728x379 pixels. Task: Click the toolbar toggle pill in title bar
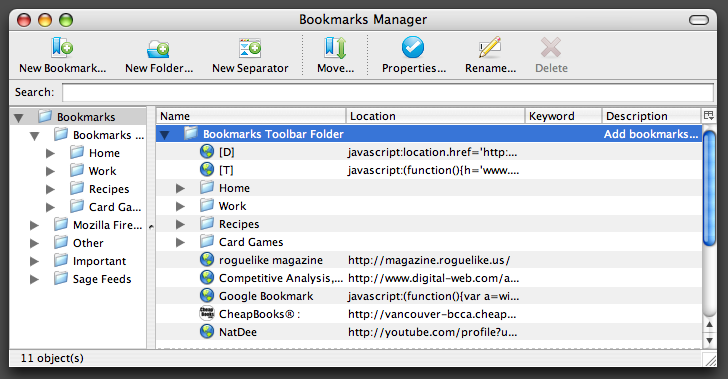(x=699, y=20)
